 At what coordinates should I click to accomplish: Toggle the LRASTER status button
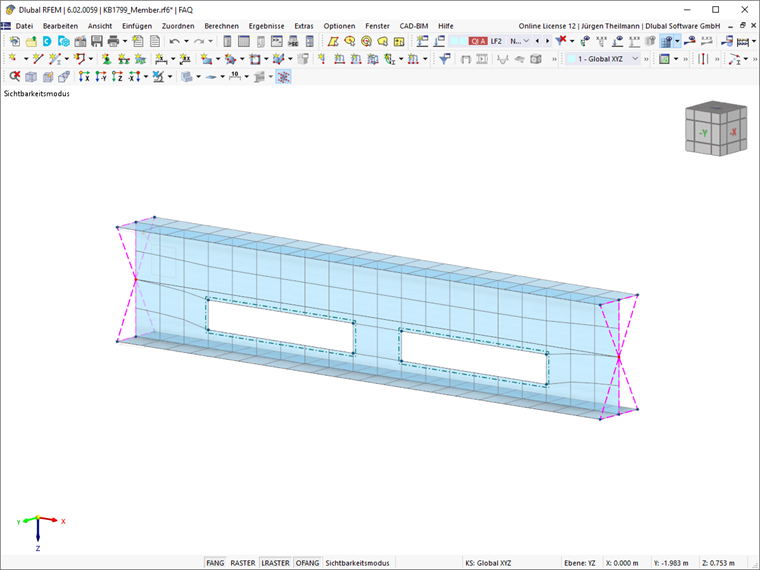click(x=275, y=563)
